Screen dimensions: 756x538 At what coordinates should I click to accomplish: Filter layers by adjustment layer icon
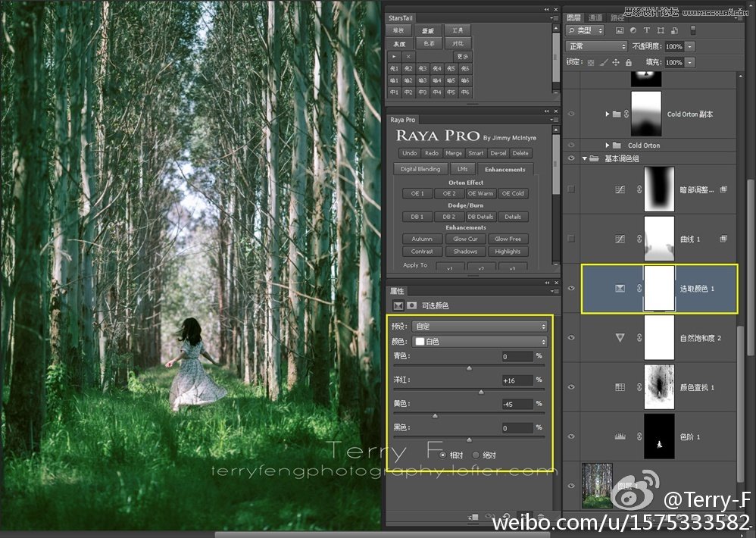pyautogui.click(x=633, y=30)
